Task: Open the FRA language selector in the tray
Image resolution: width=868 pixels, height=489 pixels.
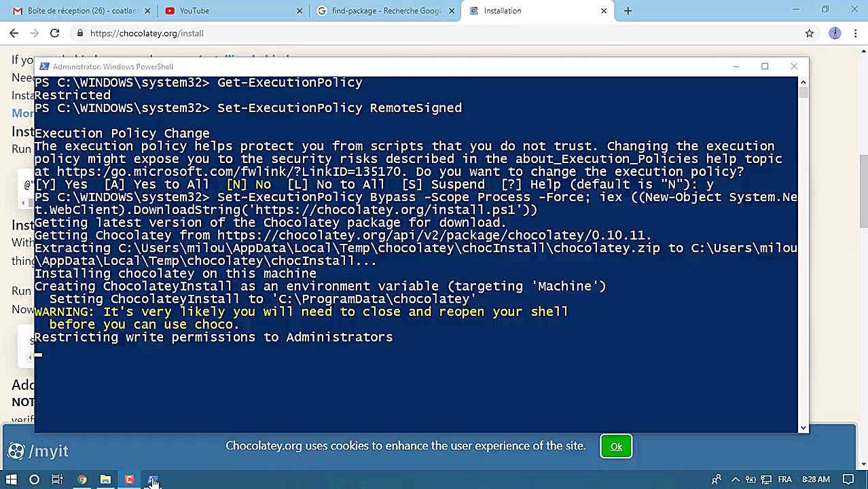Action: (784, 480)
